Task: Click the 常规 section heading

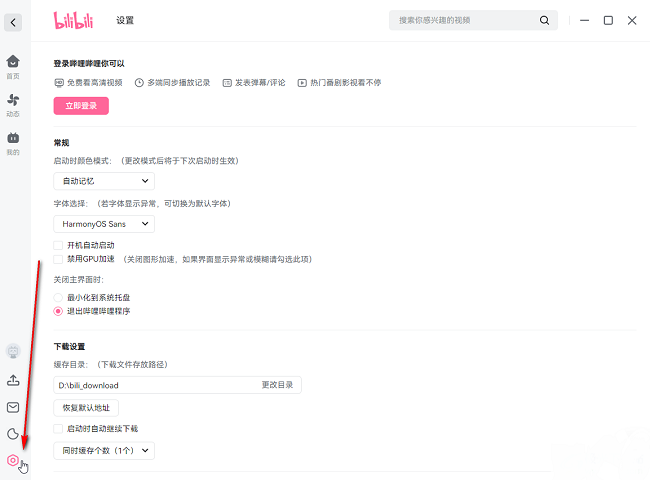Action: (61, 143)
